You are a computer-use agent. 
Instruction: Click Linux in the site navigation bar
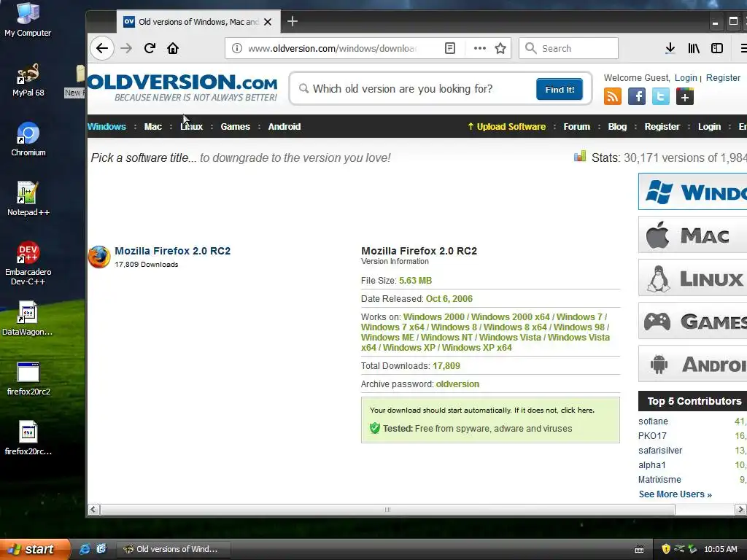(x=192, y=127)
